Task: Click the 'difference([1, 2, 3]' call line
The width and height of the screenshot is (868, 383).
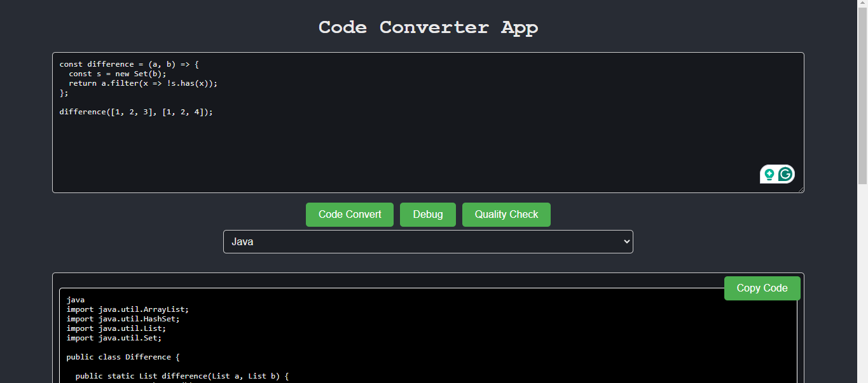Action: click(136, 112)
